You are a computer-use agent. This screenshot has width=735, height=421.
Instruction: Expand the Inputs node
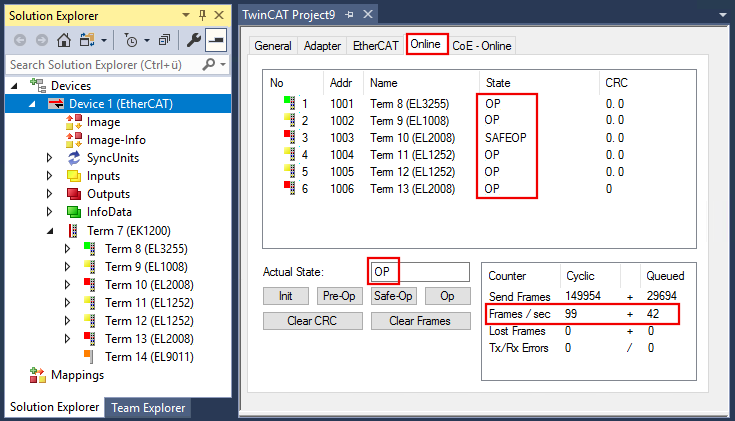[x=49, y=176]
